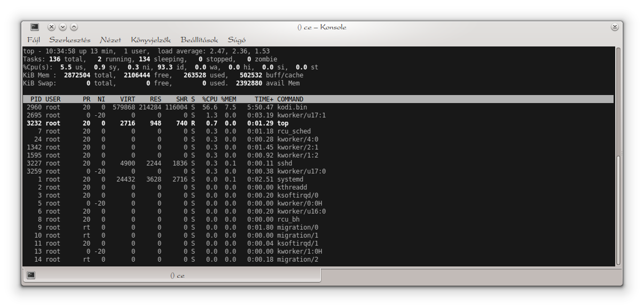Click the shade button at title bar right

615,27
